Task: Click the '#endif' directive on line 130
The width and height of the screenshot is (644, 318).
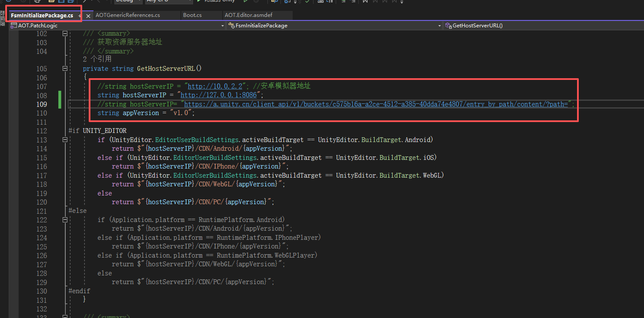Action: point(79,291)
